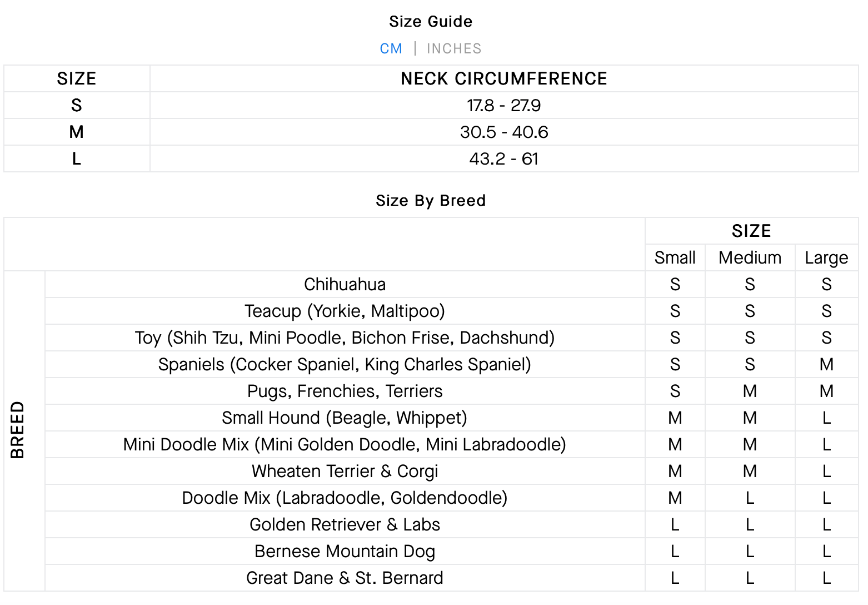
Task: Click the Size Guide heading
Action: point(431,22)
